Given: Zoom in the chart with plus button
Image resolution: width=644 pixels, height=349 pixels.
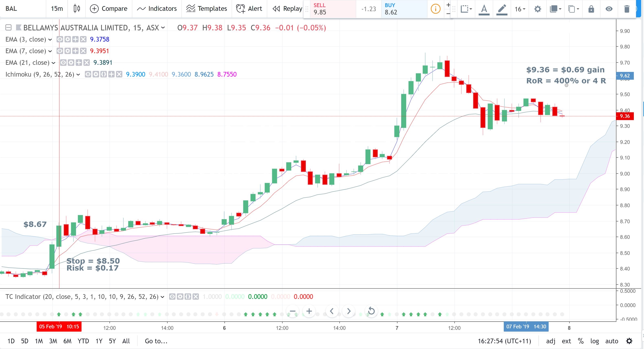Looking at the screenshot, I should coord(309,311).
